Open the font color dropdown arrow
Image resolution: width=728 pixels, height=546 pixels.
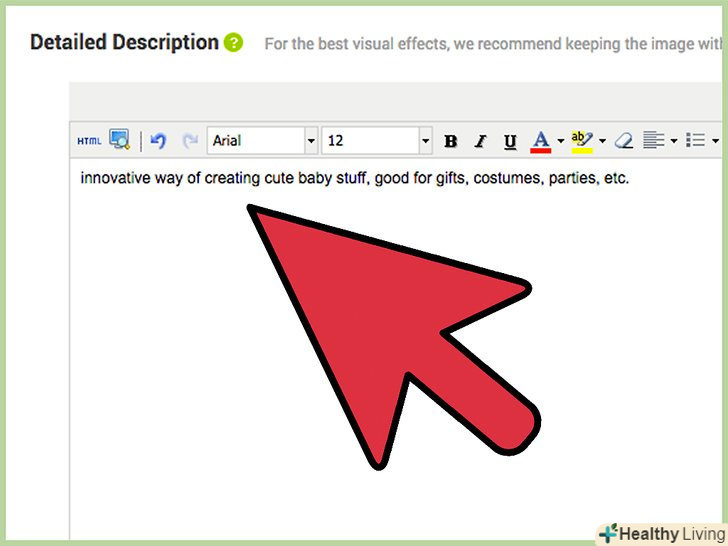pos(560,141)
